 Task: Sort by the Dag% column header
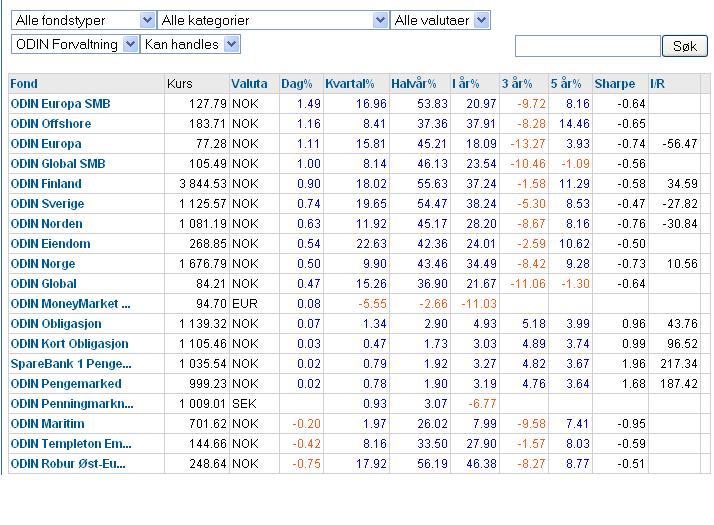coord(296,84)
